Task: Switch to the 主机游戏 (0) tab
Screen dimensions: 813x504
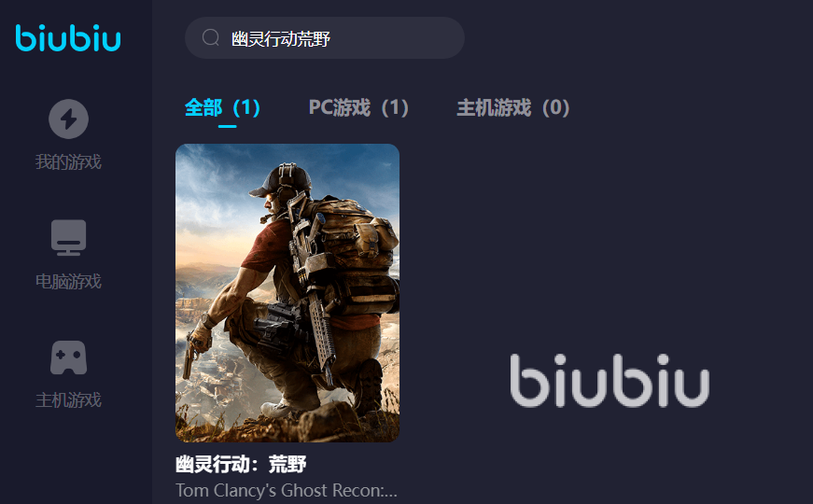Action: [x=513, y=108]
